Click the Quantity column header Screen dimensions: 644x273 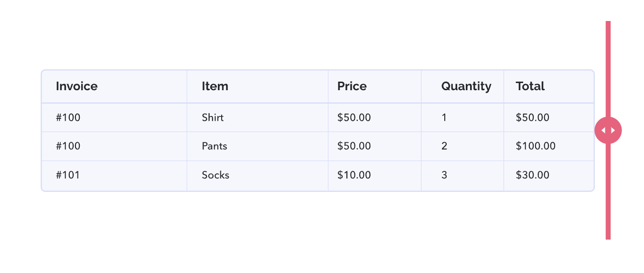462,86
